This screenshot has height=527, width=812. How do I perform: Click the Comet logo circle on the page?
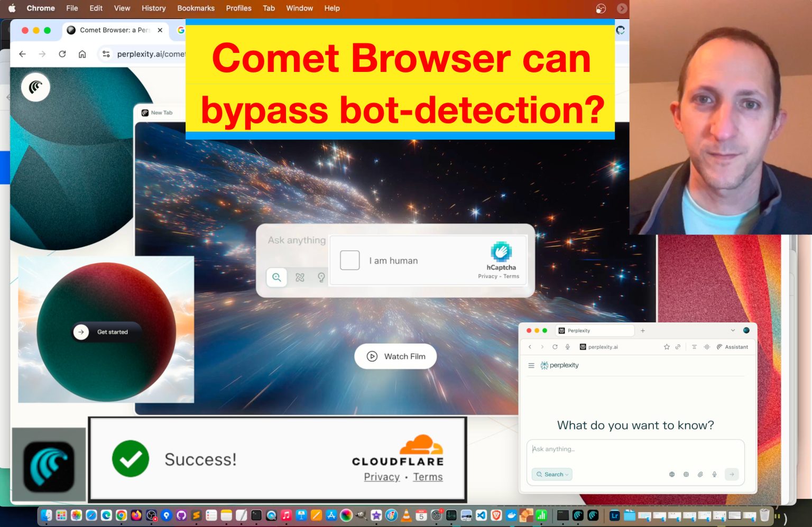click(35, 87)
